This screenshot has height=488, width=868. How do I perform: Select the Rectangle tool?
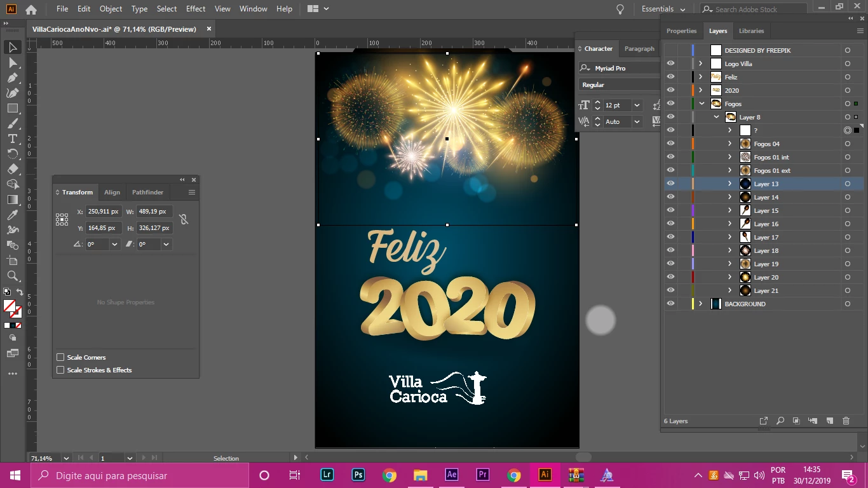point(12,108)
